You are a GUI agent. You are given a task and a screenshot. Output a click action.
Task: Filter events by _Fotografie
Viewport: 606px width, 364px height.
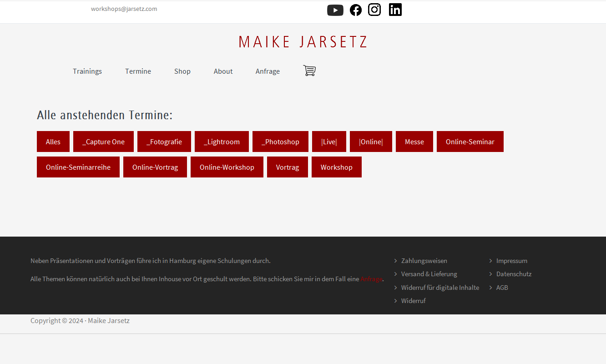[x=164, y=142]
